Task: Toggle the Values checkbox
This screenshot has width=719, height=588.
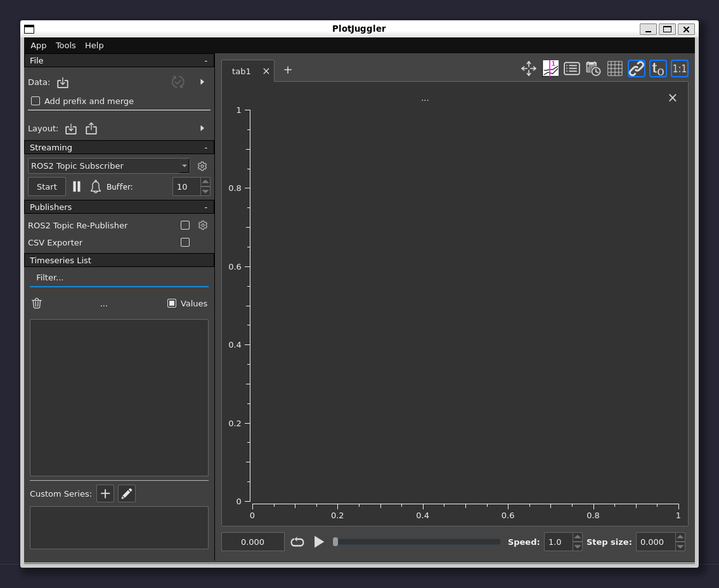Action: point(171,303)
